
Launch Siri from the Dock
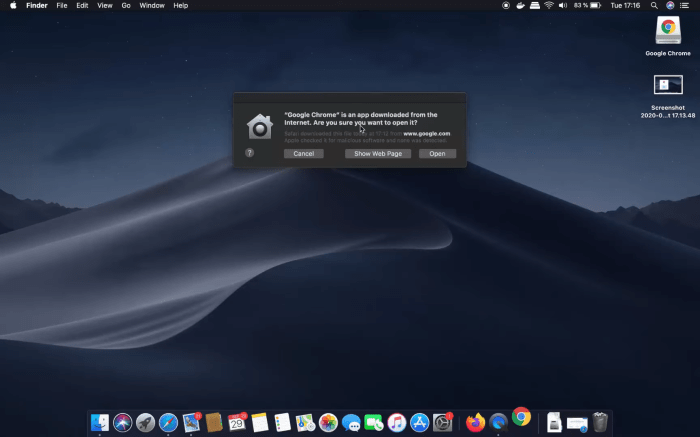(x=122, y=422)
